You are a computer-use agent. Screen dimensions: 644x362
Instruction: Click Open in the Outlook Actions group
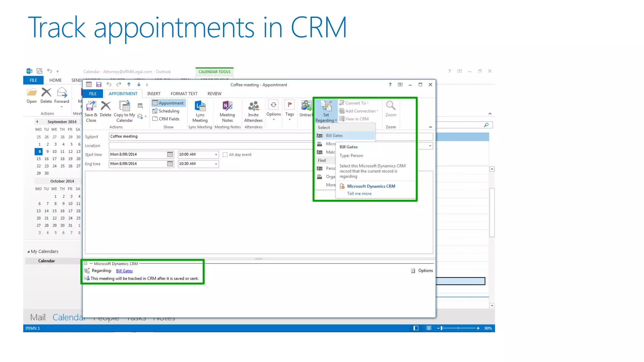[x=31, y=96]
